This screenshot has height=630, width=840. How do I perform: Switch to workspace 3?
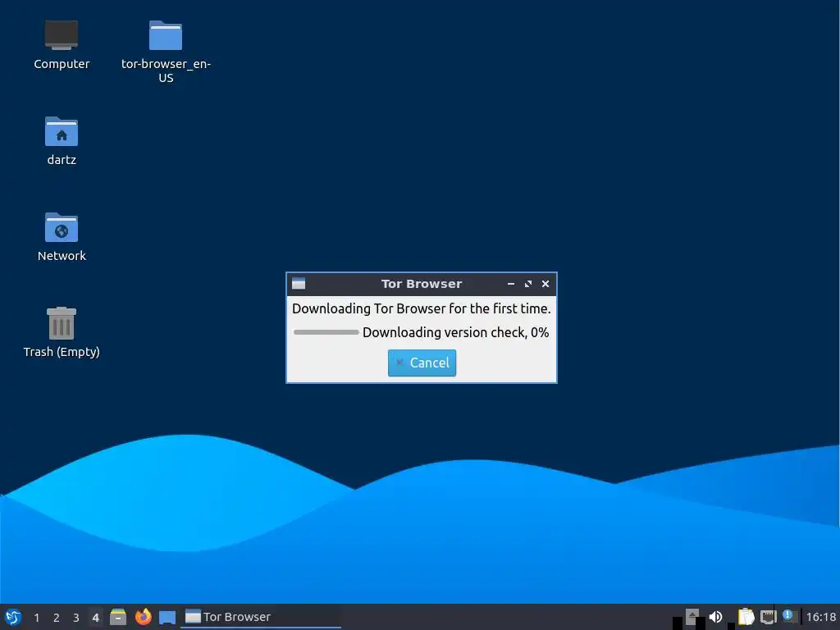tap(76, 618)
